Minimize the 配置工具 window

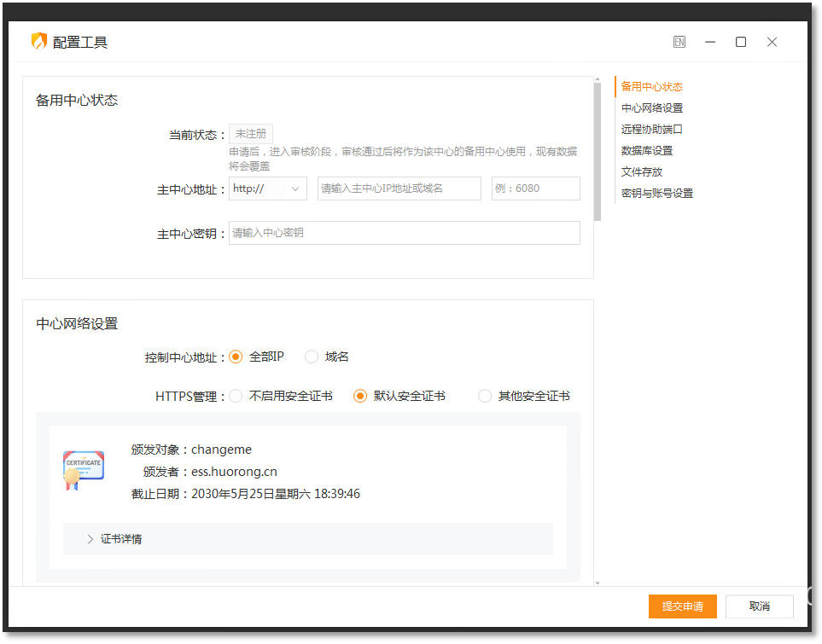click(710, 42)
